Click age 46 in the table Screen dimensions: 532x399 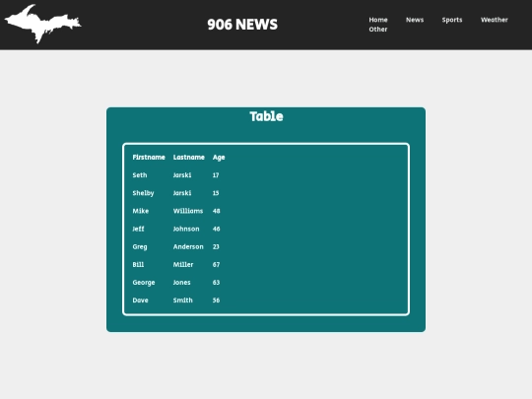pyautogui.click(x=217, y=229)
